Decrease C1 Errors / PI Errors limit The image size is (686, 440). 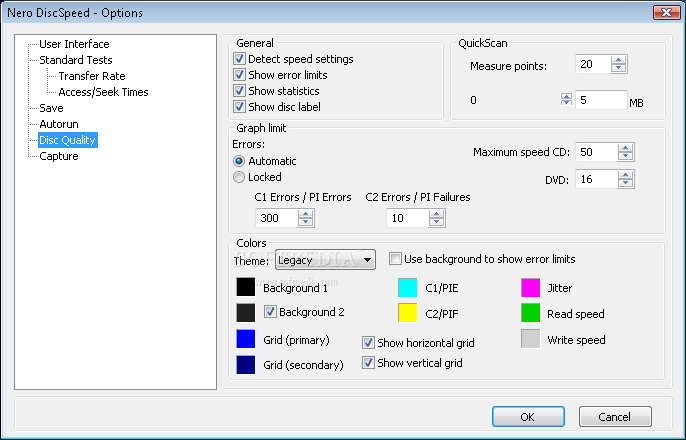click(305, 222)
